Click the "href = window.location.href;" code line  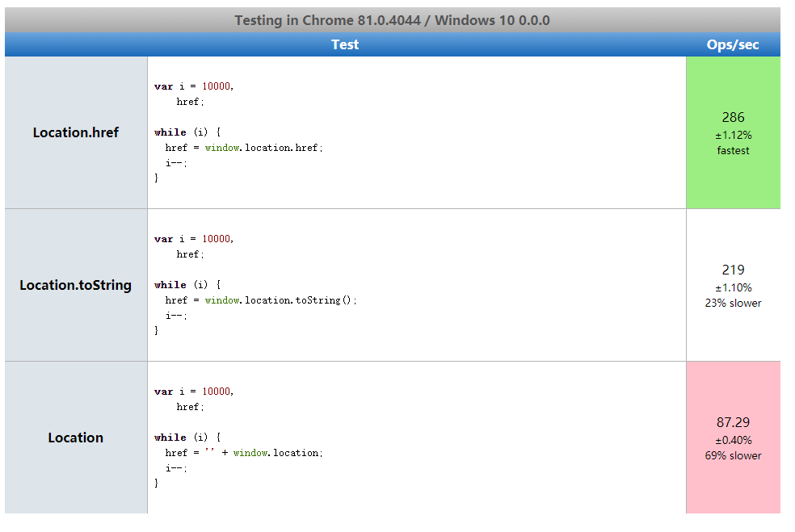coord(244,148)
